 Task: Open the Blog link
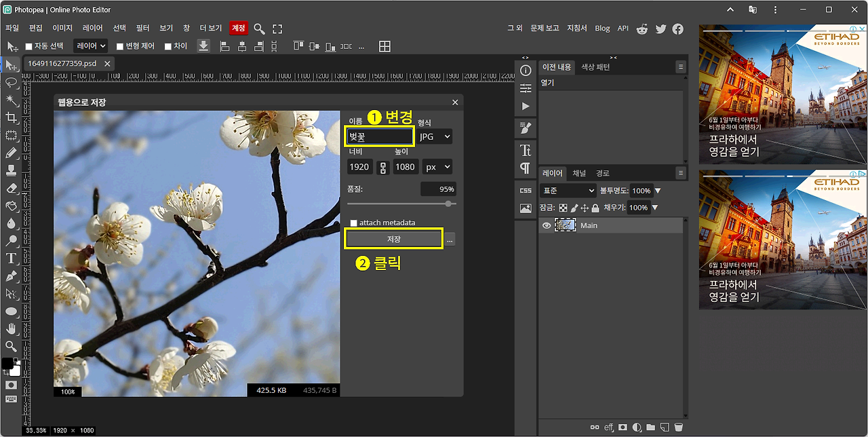(x=602, y=28)
